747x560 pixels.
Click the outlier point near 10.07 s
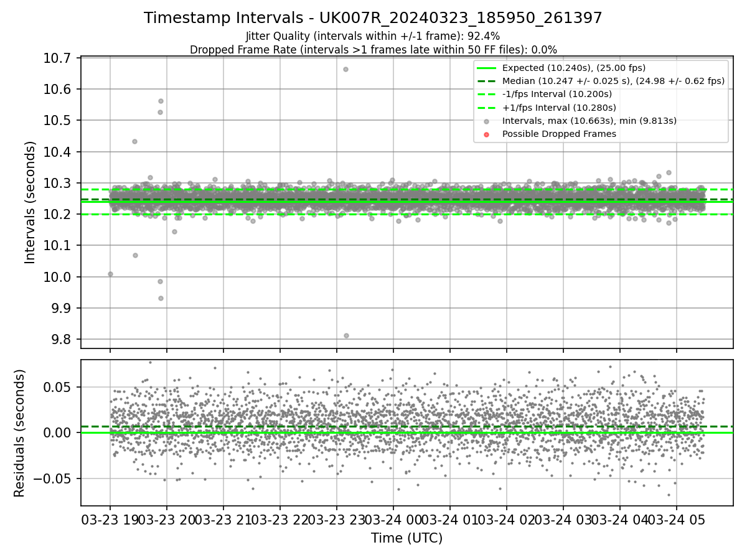(x=135, y=255)
